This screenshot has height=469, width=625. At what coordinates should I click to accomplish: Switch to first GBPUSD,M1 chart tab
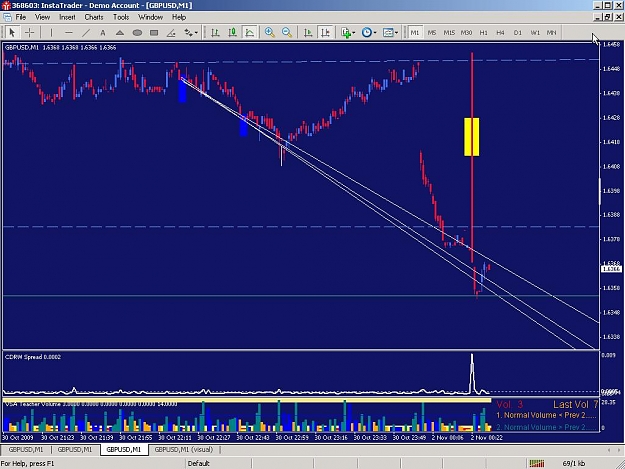[26, 449]
